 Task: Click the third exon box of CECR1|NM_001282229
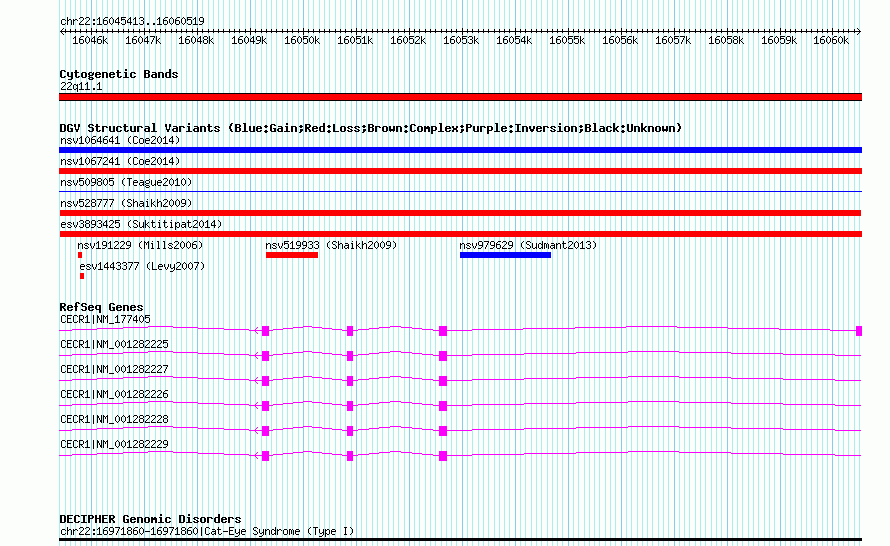pos(443,456)
